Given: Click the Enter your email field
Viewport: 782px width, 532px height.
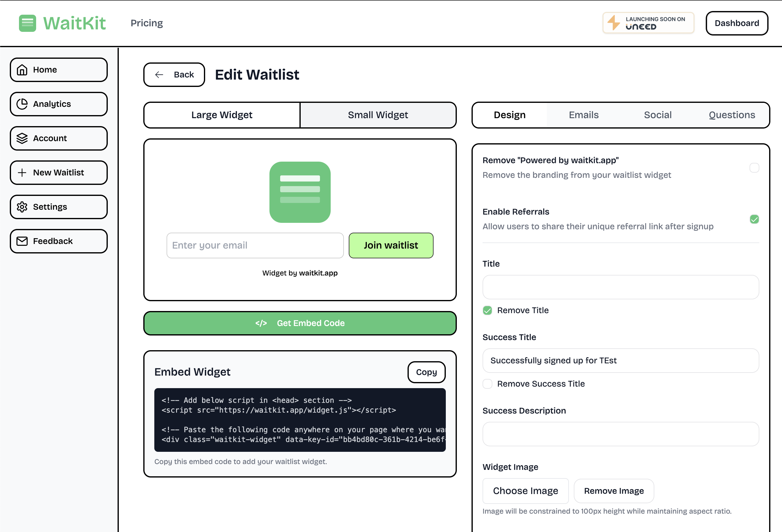Looking at the screenshot, I should click(x=255, y=245).
